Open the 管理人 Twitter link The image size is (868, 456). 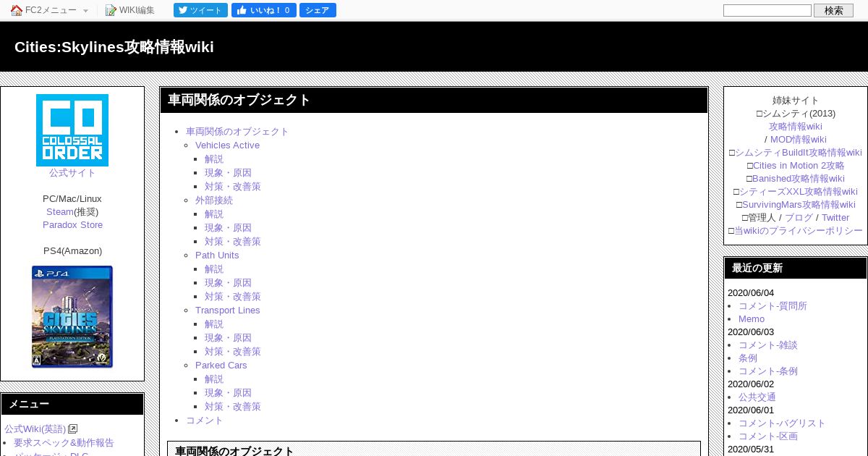[835, 218]
